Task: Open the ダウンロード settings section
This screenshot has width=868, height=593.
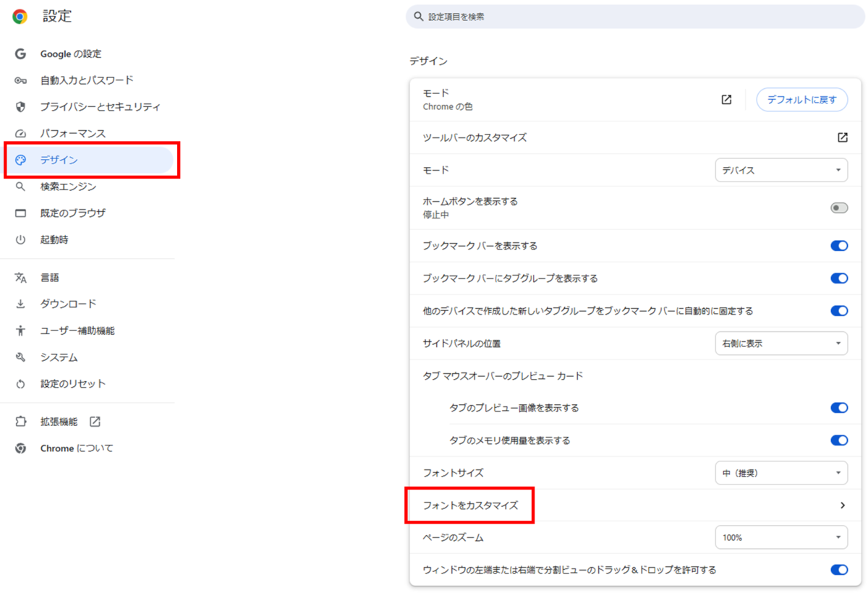Action: coord(68,304)
